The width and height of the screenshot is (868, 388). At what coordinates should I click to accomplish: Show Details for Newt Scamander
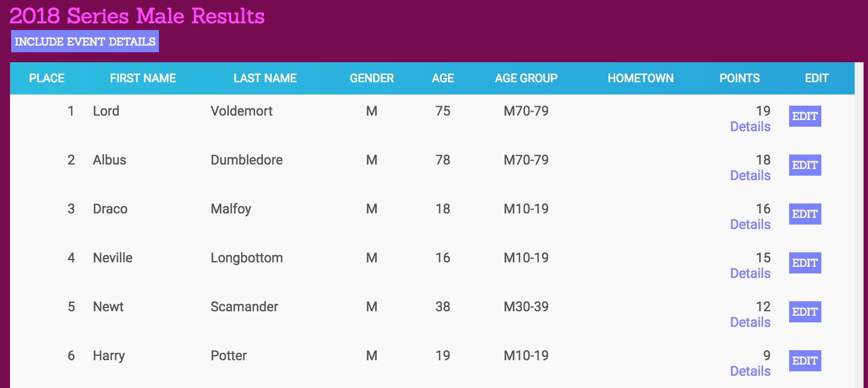point(750,322)
